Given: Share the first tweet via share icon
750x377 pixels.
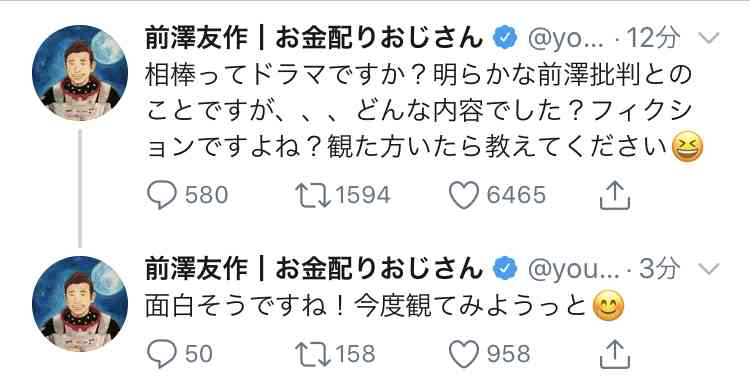Looking at the screenshot, I should point(615,195).
